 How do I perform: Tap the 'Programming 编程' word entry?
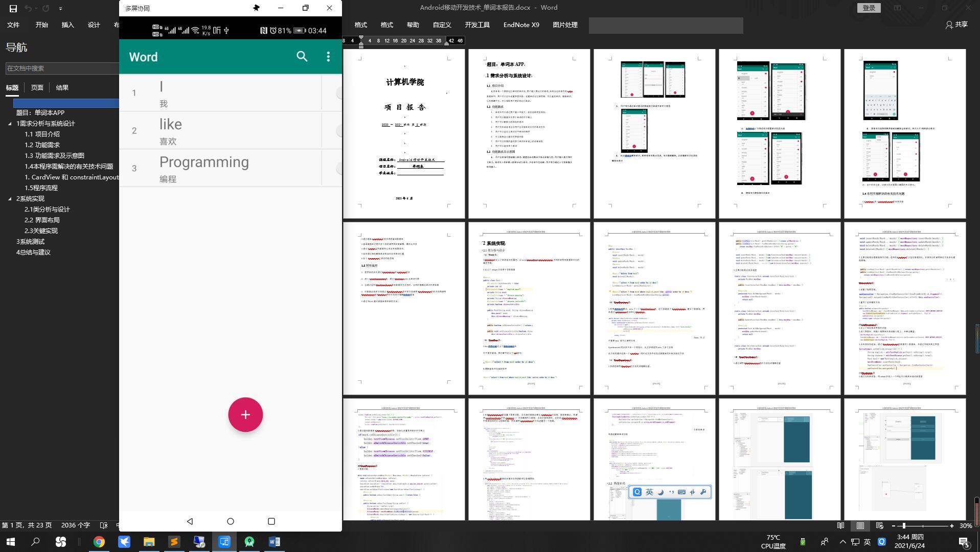coord(231,168)
